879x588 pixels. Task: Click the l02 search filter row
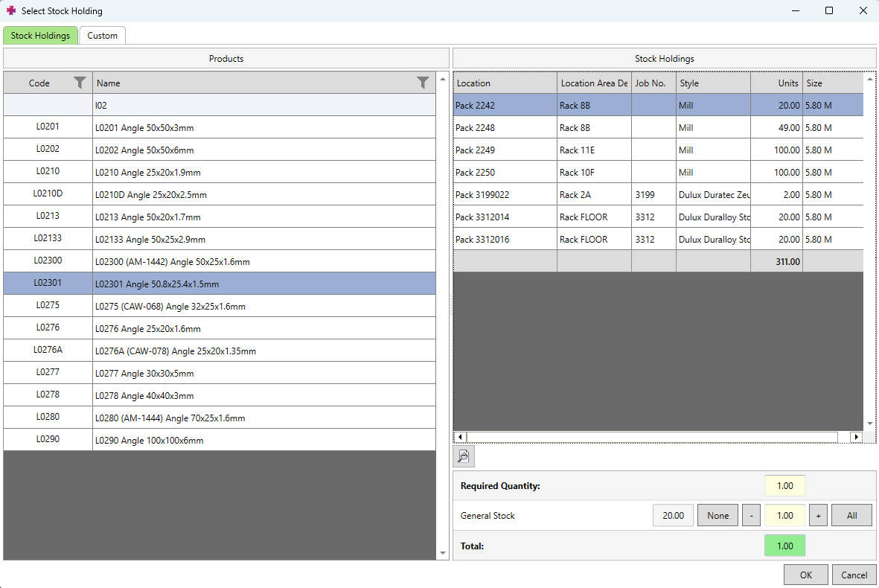click(x=223, y=104)
